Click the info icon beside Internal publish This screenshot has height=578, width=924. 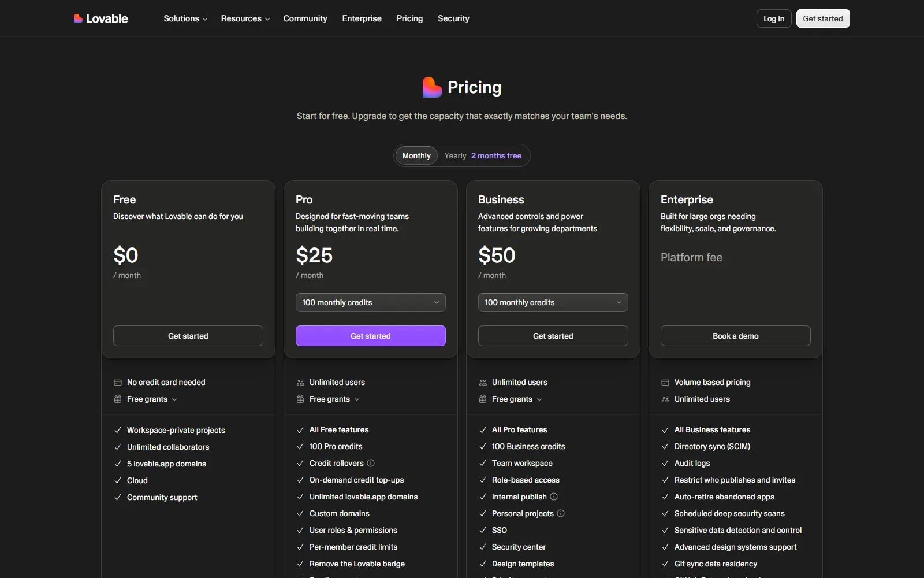pos(554,497)
